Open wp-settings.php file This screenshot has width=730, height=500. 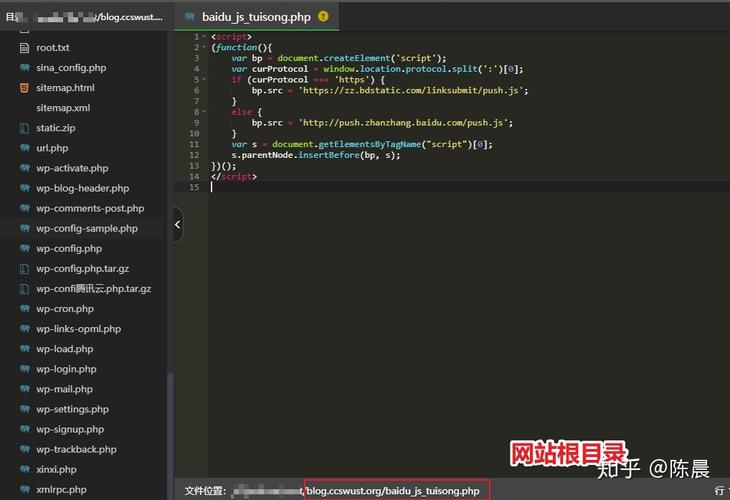[73, 409]
